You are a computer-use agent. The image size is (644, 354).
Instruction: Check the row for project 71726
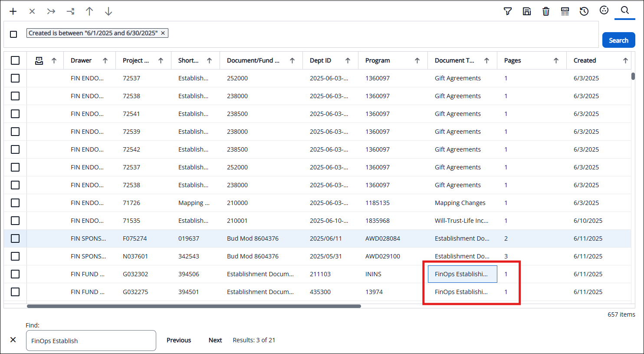pos(15,203)
